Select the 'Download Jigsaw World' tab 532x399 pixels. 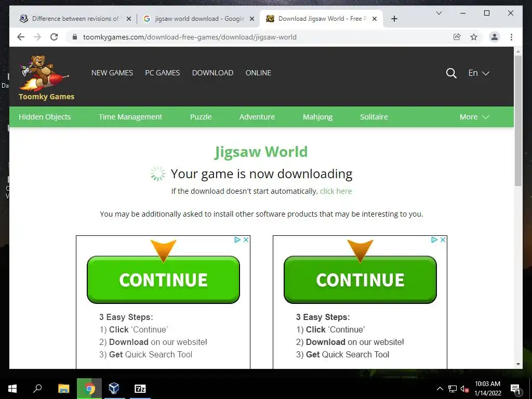(x=321, y=19)
